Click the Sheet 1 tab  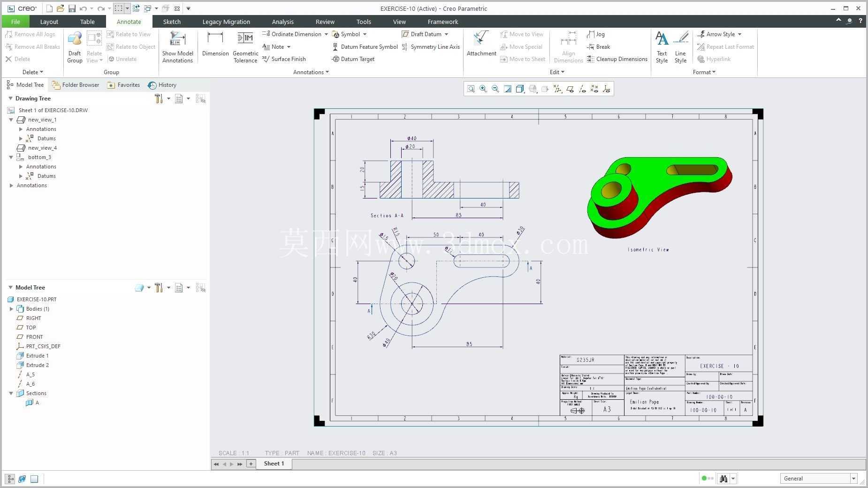point(274,464)
